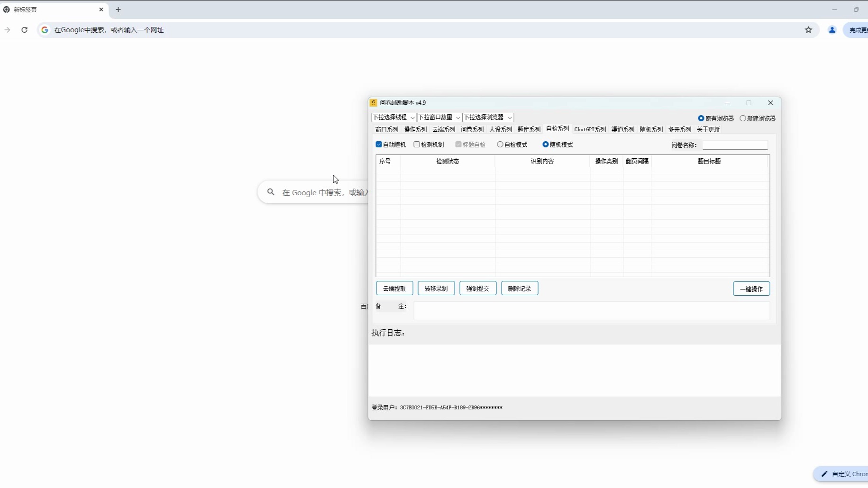Screen dimensions: 868x488
Task: Bookmark this page with star icon
Action: point(809,30)
